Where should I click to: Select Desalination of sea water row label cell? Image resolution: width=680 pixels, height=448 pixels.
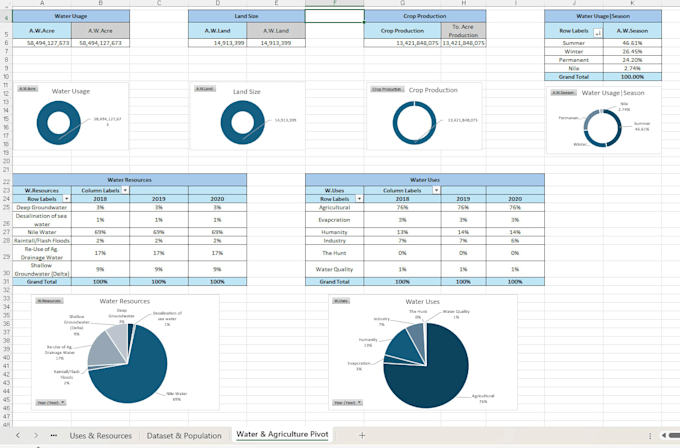[x=42, y=220]
